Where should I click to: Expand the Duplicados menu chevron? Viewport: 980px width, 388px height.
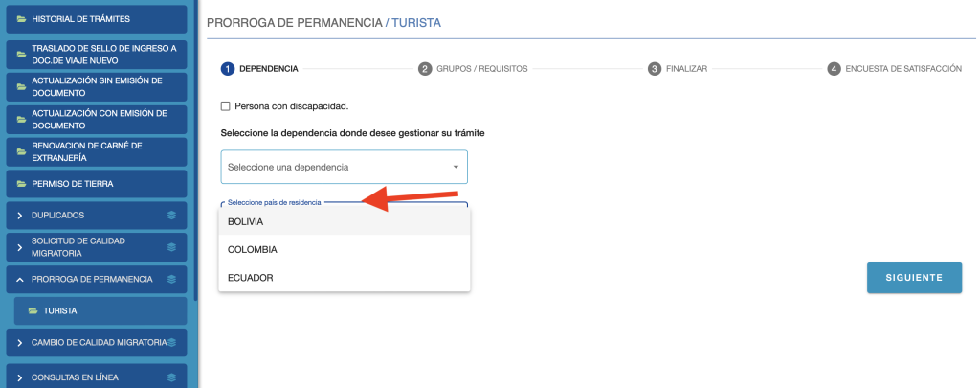click(20, 216)
